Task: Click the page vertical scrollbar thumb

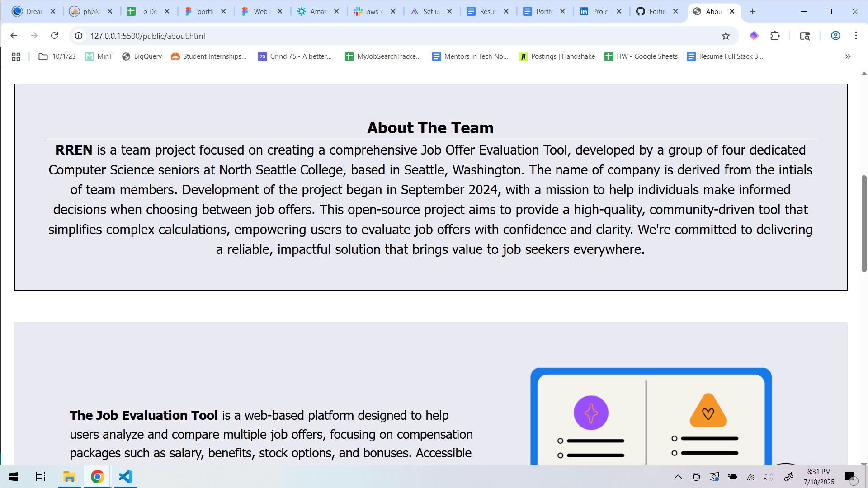Action: tap(864, 224)
